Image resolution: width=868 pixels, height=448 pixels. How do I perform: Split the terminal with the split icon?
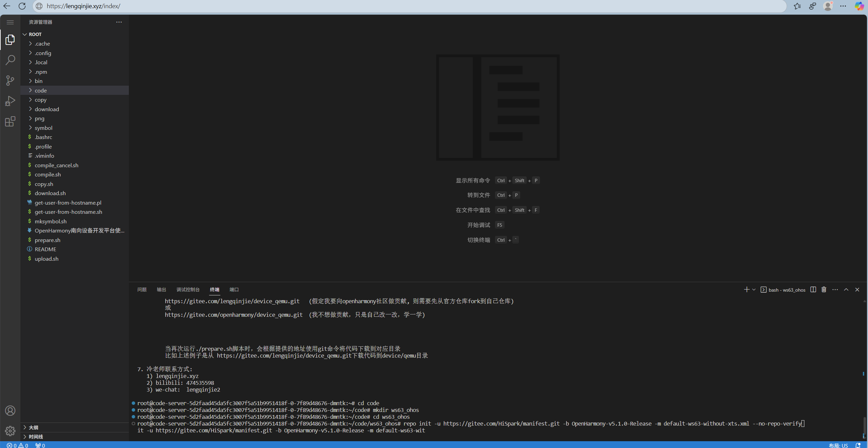[x=813, y=290]
